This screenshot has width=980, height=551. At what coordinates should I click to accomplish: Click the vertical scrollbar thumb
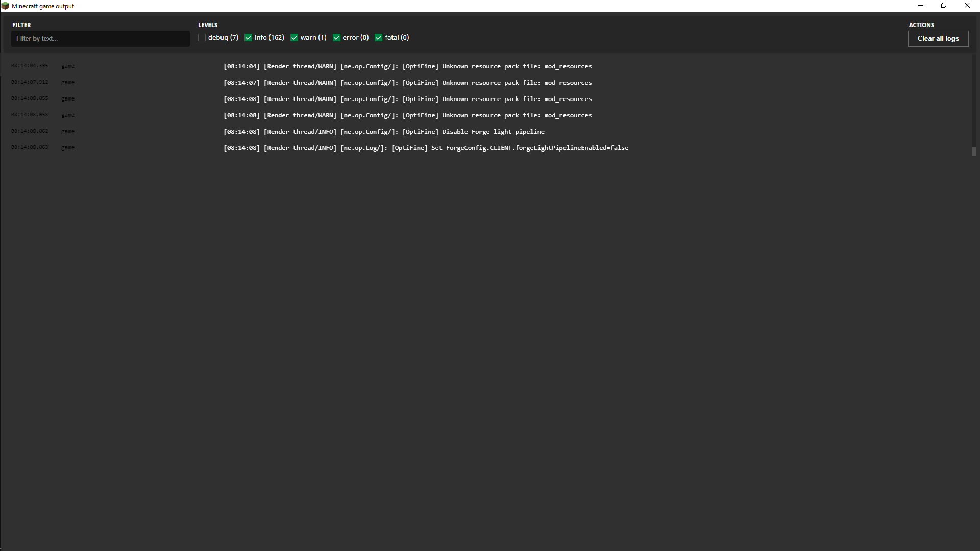pyautogui.click(x=973, y=152)
